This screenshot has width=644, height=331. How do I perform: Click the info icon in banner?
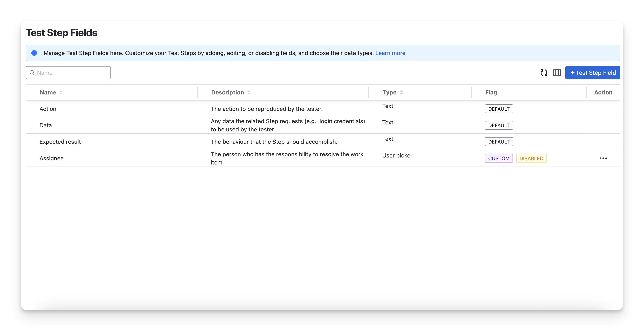coord(34,53)
